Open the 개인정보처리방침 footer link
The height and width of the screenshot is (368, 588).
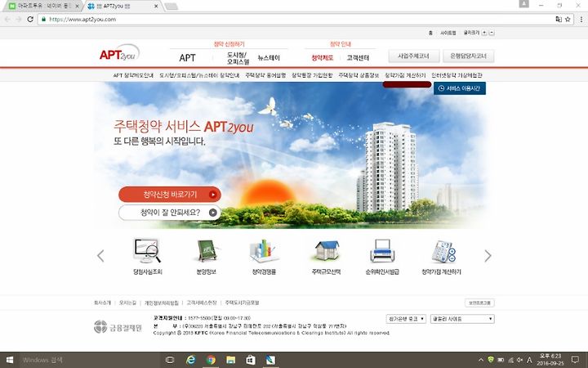tap(161, 303)
